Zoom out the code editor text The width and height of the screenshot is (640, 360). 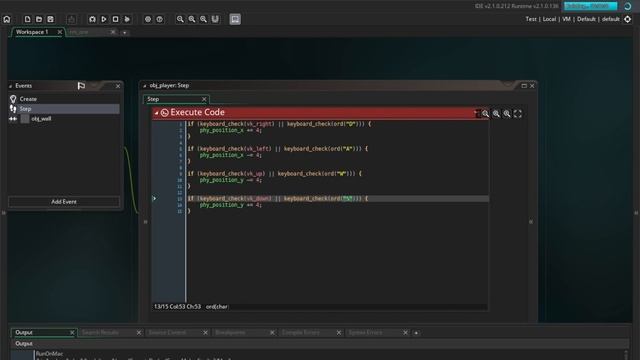tap(485, 114)
